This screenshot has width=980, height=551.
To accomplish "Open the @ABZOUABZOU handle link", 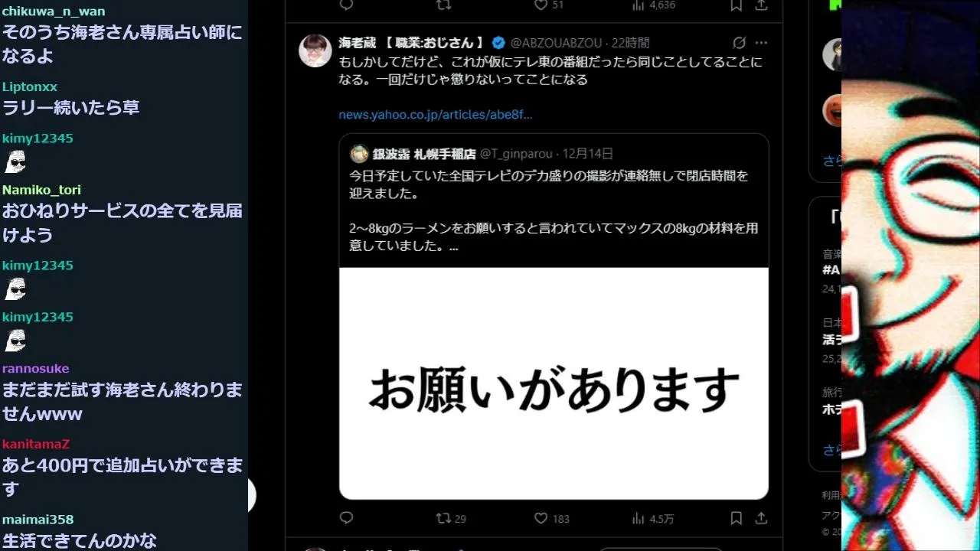I will point(557,43).
